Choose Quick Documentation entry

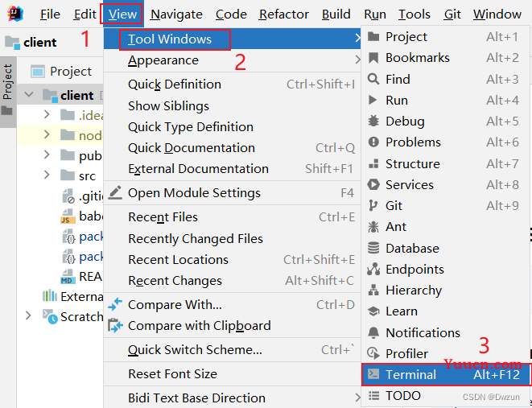232,148
